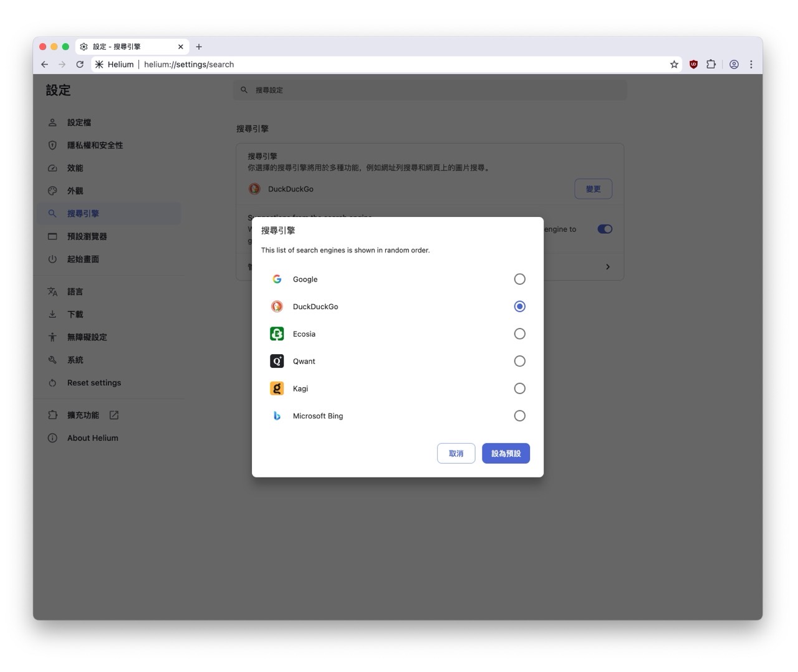Pick the Microsoft Bing radio option

pos(519,416)
